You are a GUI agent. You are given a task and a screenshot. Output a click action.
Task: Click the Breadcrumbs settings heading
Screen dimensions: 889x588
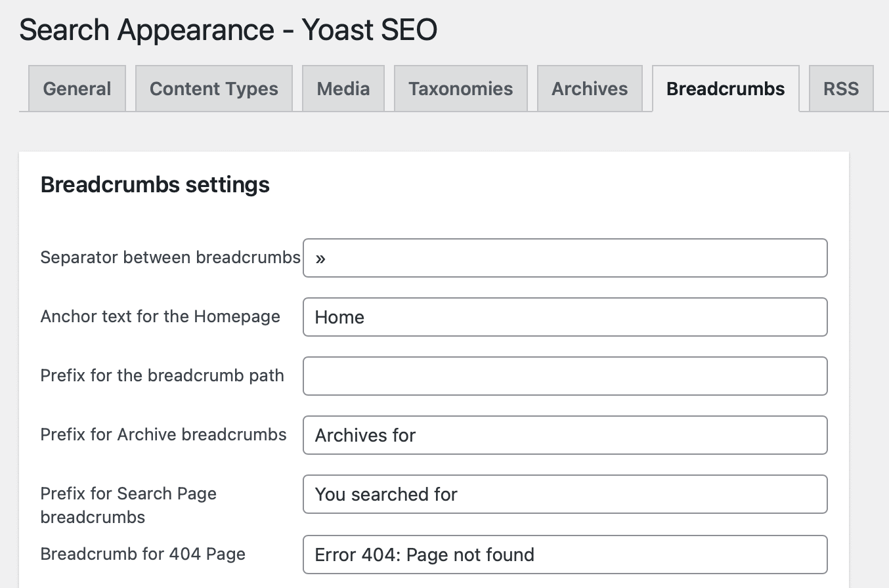[155, 184]
